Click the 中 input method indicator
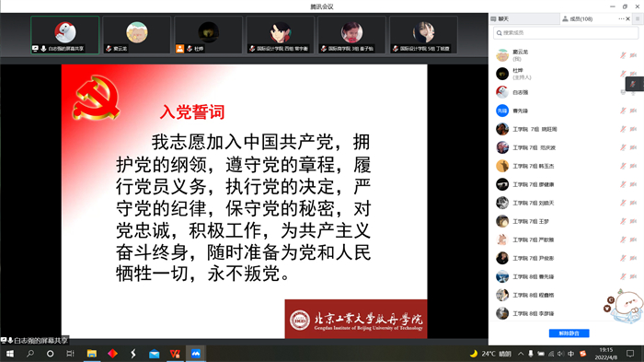This screenshot has height=362, width=644. (x=571, y=354)
